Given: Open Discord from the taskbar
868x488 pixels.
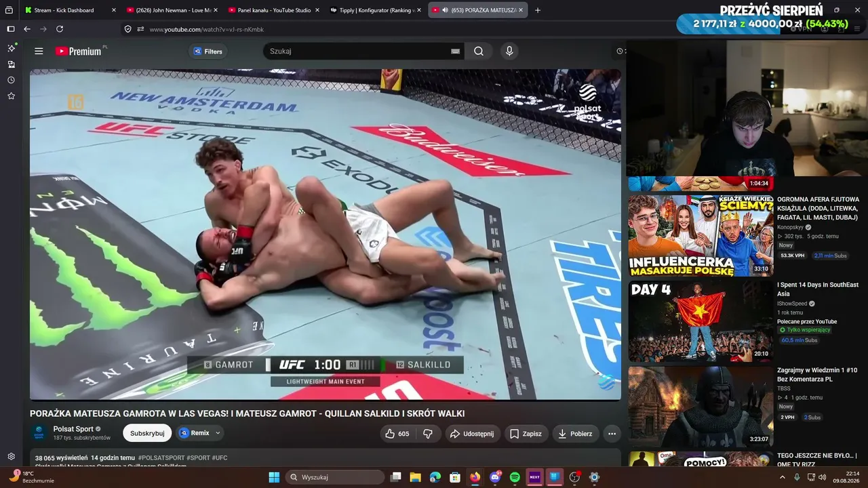Looking at the screenshot, I should [495, 477].
